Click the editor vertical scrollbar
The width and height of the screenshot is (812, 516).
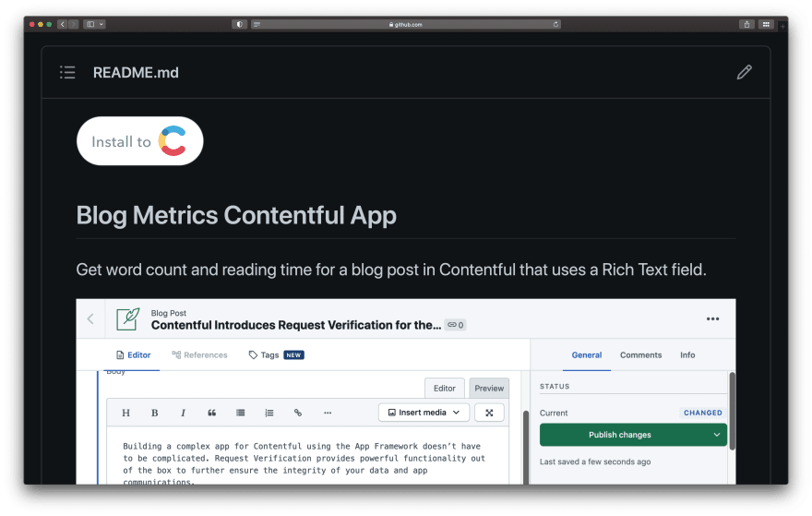tap(525, 447)
